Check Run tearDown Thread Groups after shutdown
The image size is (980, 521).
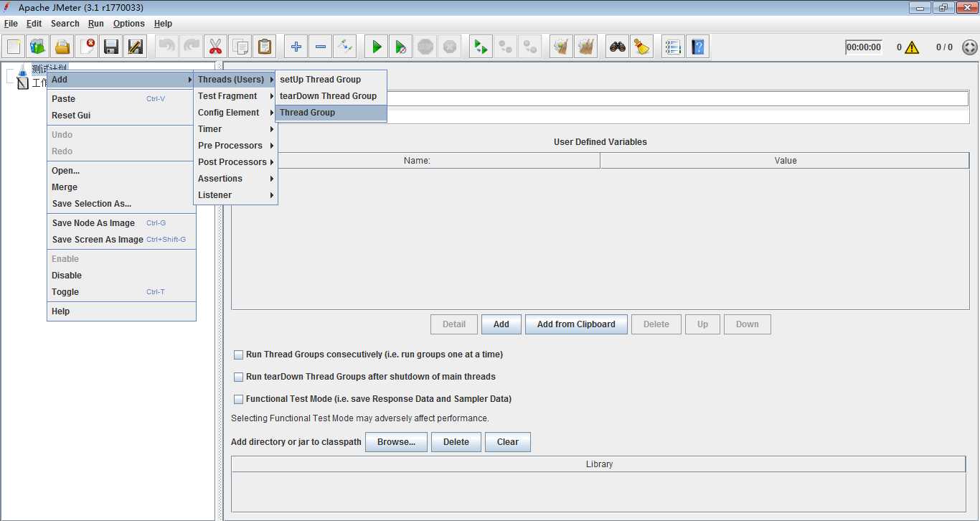[x=239, y=377]
